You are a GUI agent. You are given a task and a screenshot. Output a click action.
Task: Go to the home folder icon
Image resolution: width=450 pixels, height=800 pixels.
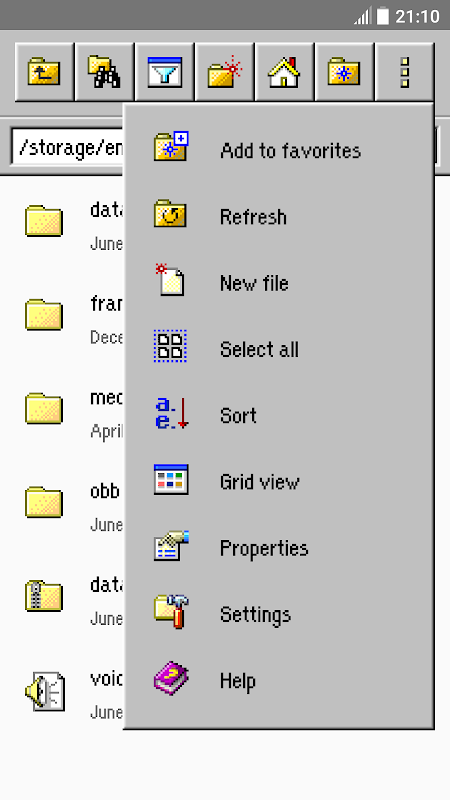click(284, 72)
